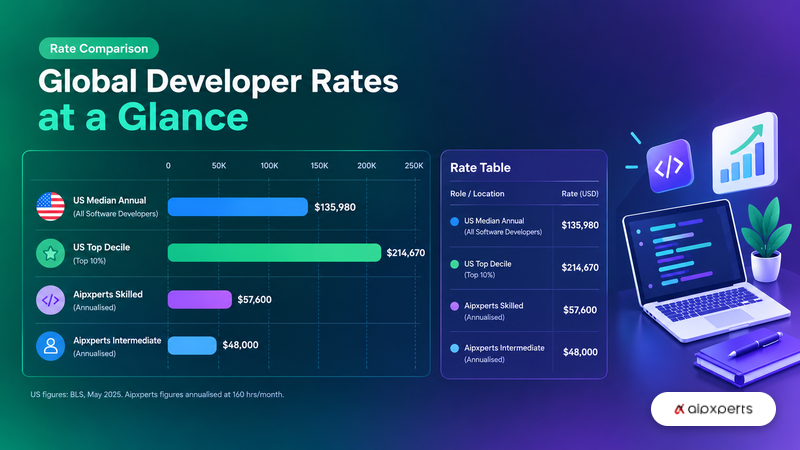Click the growth bar chart icon
This screenshot has width=800, height=450.
pos(745,153)
